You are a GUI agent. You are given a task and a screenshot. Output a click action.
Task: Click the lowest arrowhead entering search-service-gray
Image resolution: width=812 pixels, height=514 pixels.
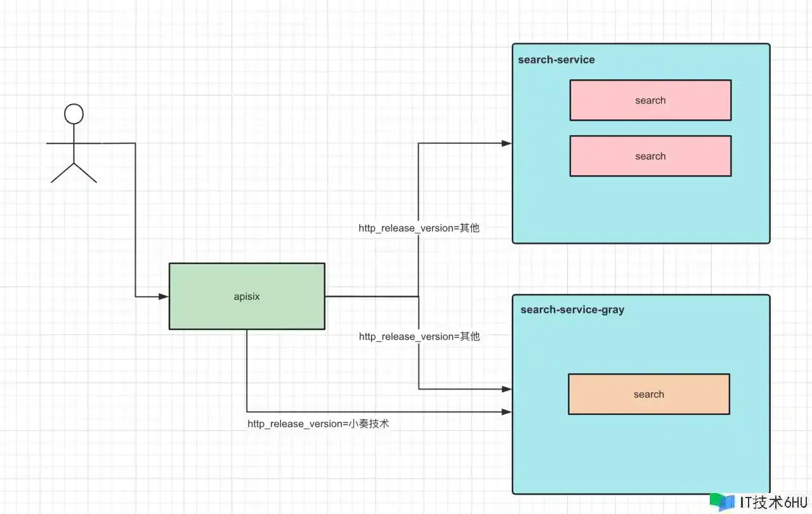click(x=506, y=412)
